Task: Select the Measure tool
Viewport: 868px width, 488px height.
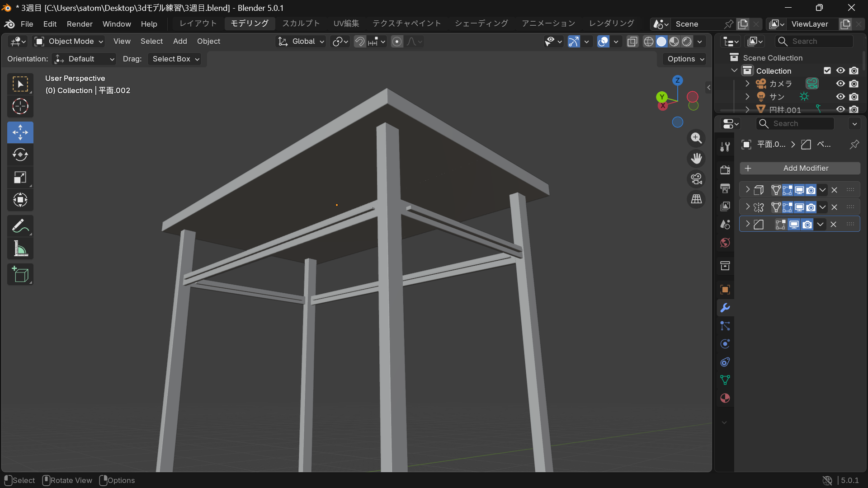Action: (20, 249)
